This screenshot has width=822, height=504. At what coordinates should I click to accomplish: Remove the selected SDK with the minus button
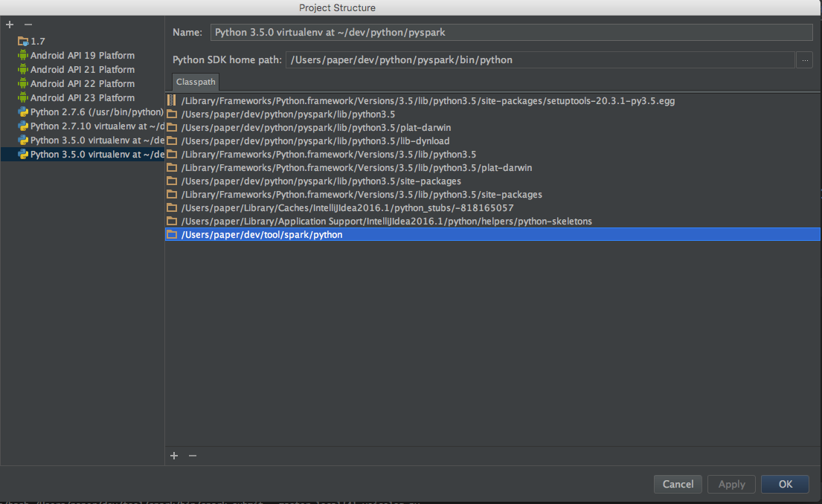click(x=28, y=25)
